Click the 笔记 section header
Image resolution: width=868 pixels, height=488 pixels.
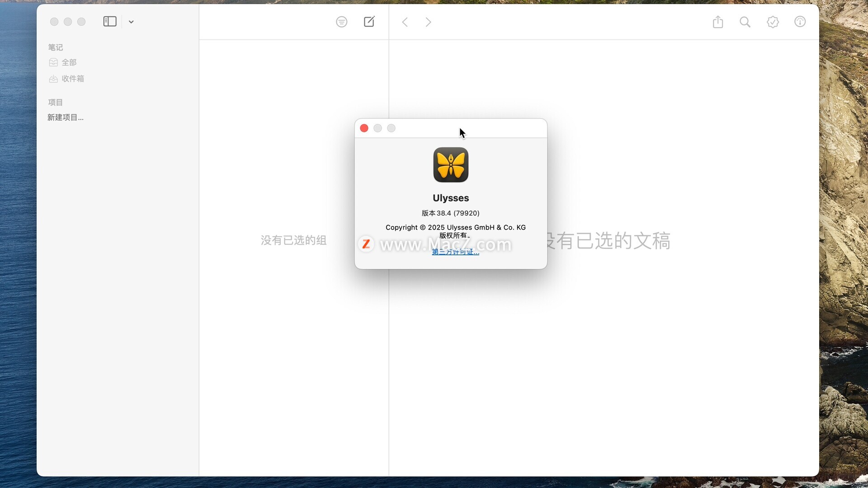tap(56, 47)
